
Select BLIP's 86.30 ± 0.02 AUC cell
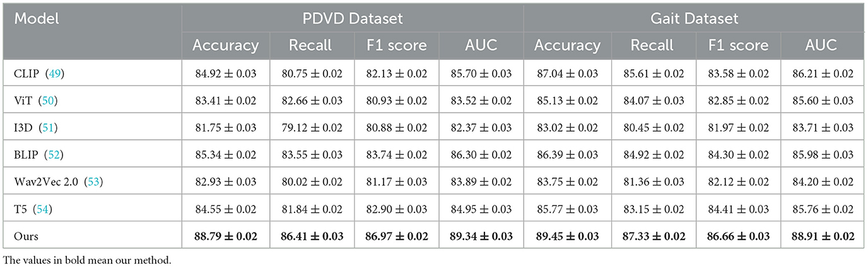(481, 155)
